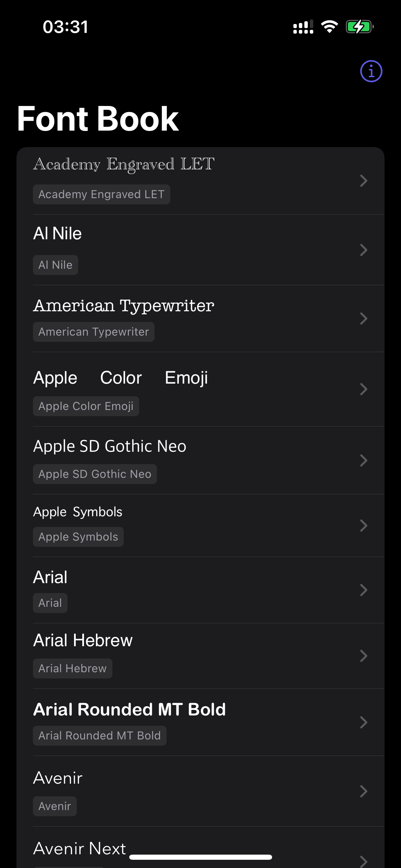Open the Avenir Next font family
The image size is (401, 868).
click(x=80, y=849)
